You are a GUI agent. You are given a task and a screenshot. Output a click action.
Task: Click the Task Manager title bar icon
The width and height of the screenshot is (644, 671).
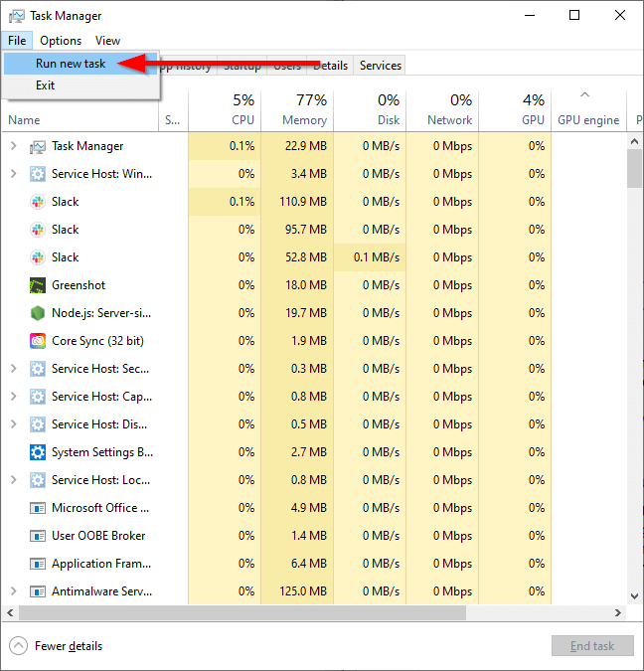pos(17,16)
